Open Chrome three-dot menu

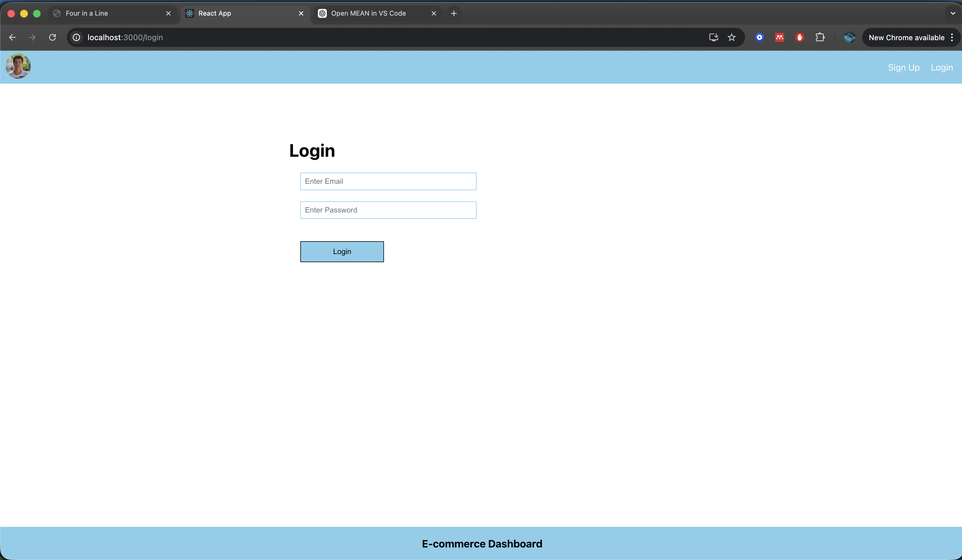[x=952, y=37]
